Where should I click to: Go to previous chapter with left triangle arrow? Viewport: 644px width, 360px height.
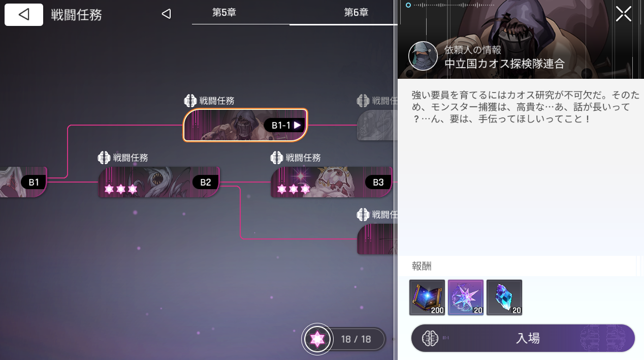coord(166,14)
